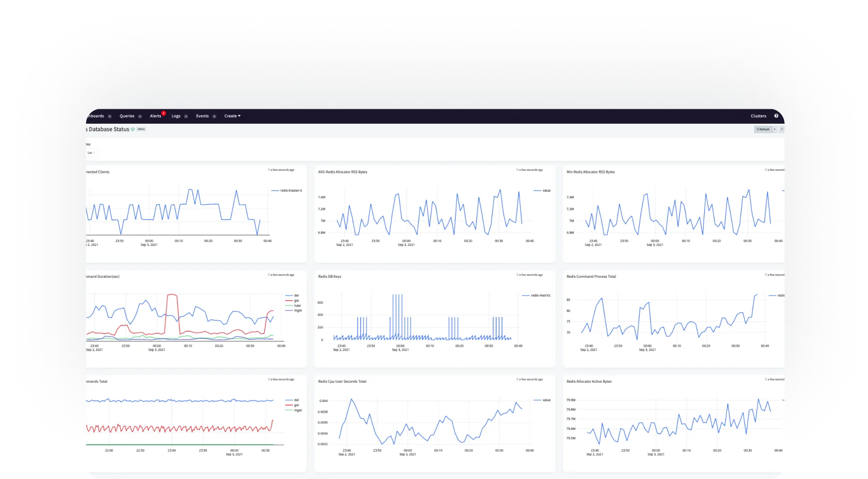The image size is (868, 479).
Task: Click refresh timestamp icon on Connected Clients panel
Action: (x=269, y=170)
